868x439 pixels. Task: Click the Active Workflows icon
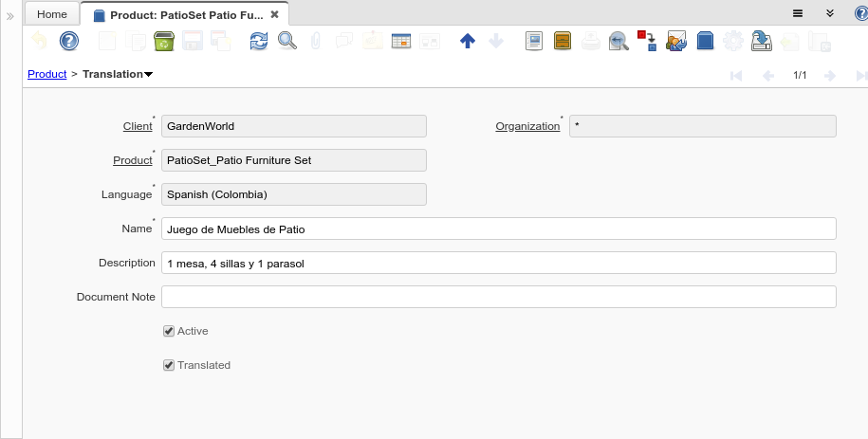pos(647,41)
